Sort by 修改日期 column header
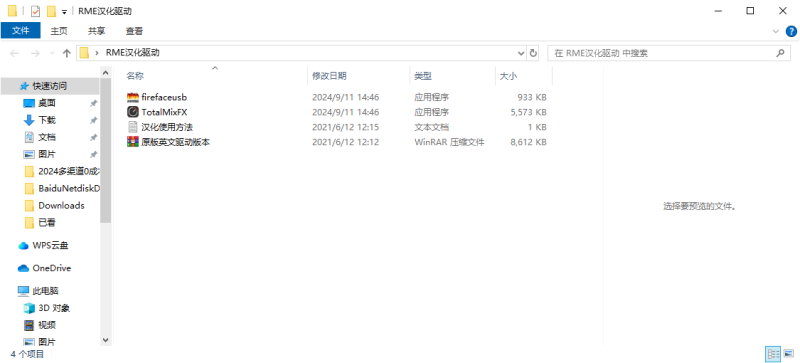 click(330, 76)
